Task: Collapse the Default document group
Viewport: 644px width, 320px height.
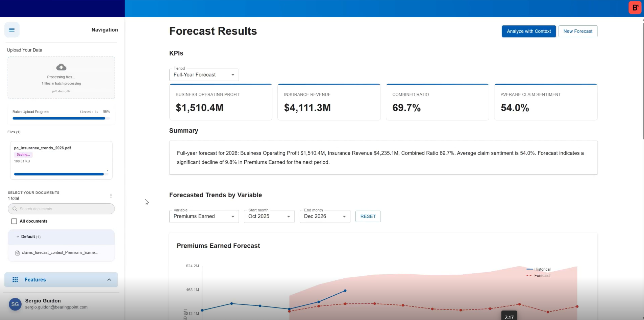Action: (18, 237)
